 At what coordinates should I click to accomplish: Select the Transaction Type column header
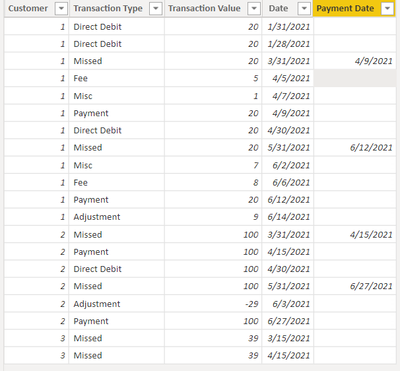tap(108, 9)
